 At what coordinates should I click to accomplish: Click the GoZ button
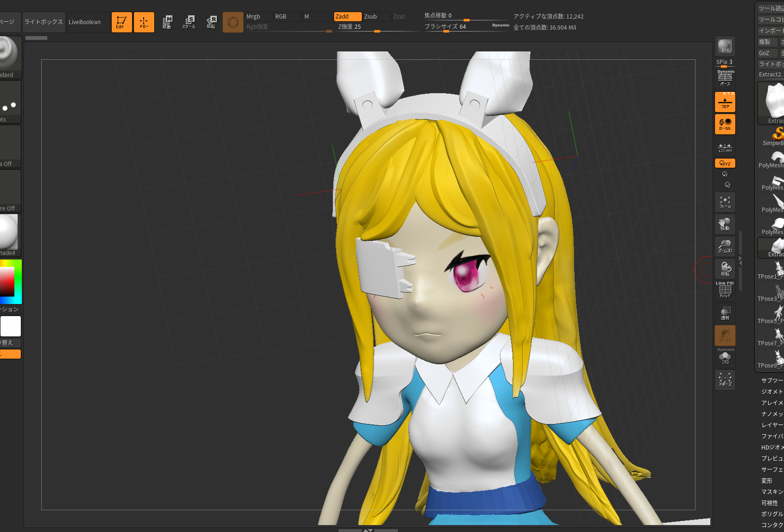pyautogui.click(x=767, y=53)
